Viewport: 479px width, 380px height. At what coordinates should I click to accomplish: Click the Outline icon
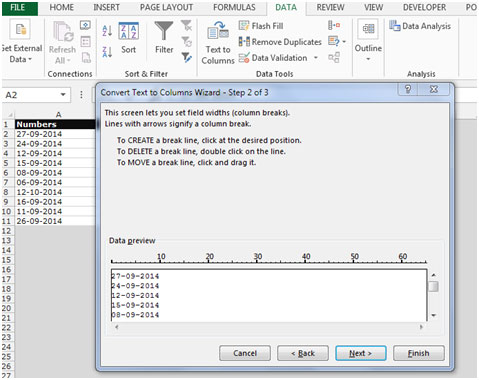coord(368,29)
